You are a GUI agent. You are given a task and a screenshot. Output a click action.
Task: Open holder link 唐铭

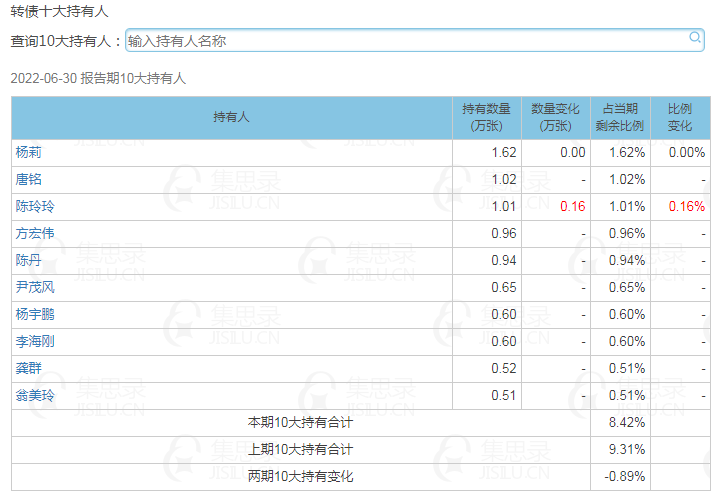[28, 180]
